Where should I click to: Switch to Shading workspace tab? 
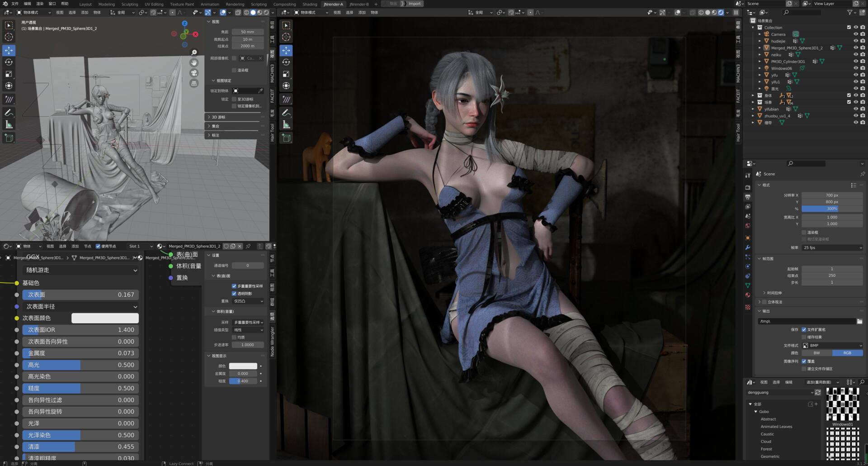pyautogui.click(x=310, y=4)
